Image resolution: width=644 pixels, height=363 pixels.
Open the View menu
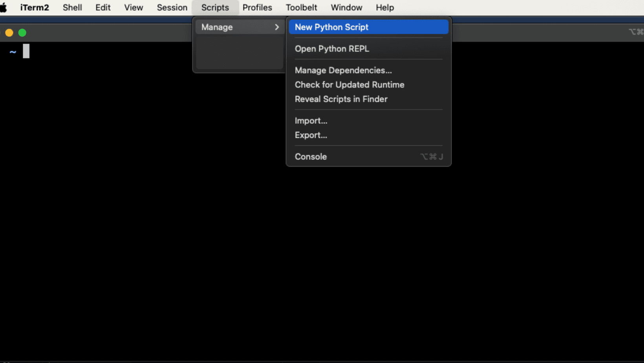click(x=134, y=7)
